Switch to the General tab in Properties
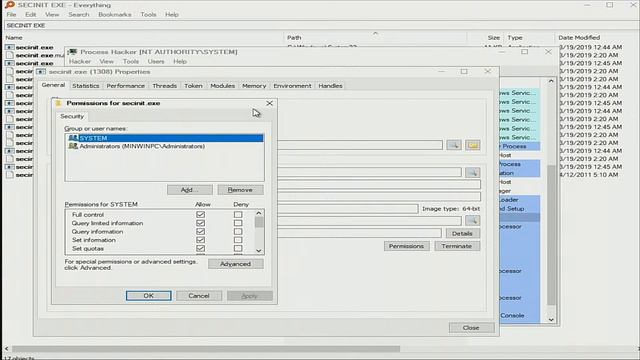 (53, 85)
